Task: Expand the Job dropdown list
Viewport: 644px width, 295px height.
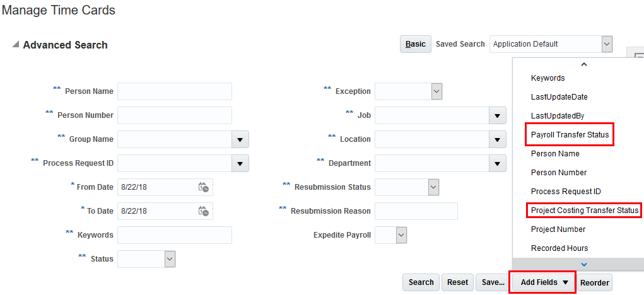Action: pyautogui.click(x=498, y=115)
